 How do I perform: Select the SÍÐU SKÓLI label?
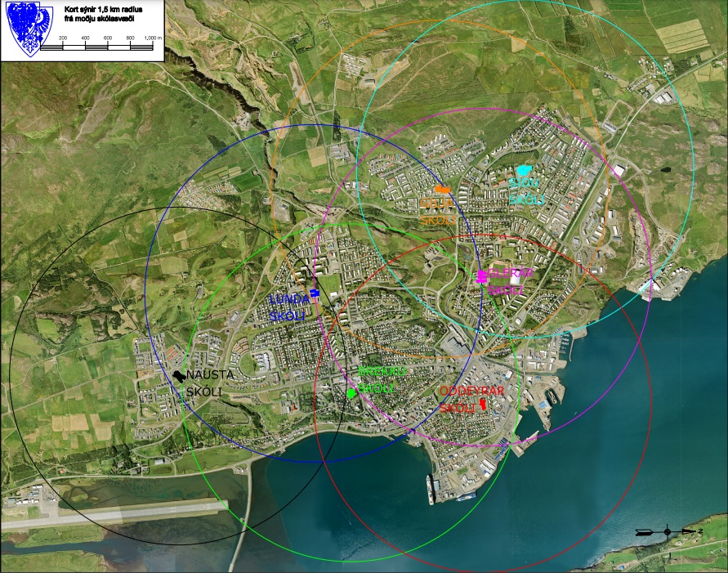526,190
